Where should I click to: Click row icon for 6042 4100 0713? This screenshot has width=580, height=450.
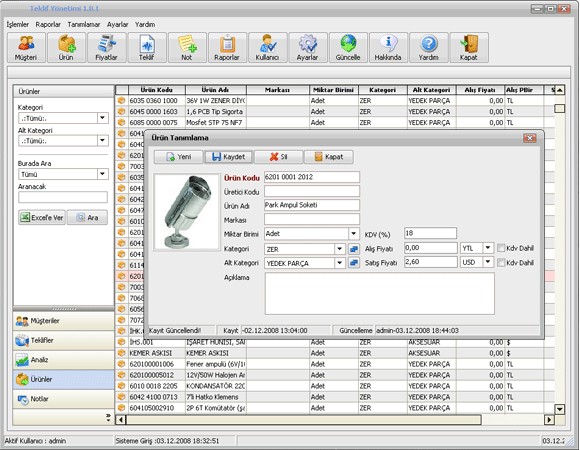[x=121, y=397]
